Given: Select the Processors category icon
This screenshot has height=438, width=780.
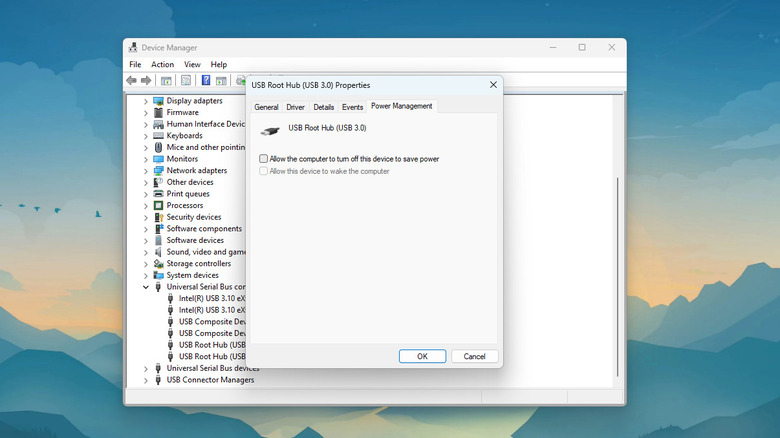Looking at the screenshot, I should (158, 205).
